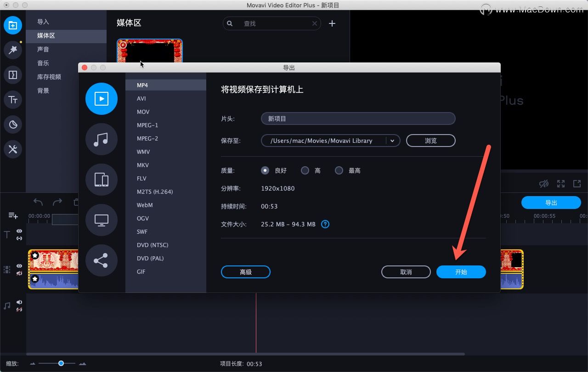Image resolution: width=588 pixels, height=372 pixels.
Task: Select the share/upload export category icon
Action: 102,260
